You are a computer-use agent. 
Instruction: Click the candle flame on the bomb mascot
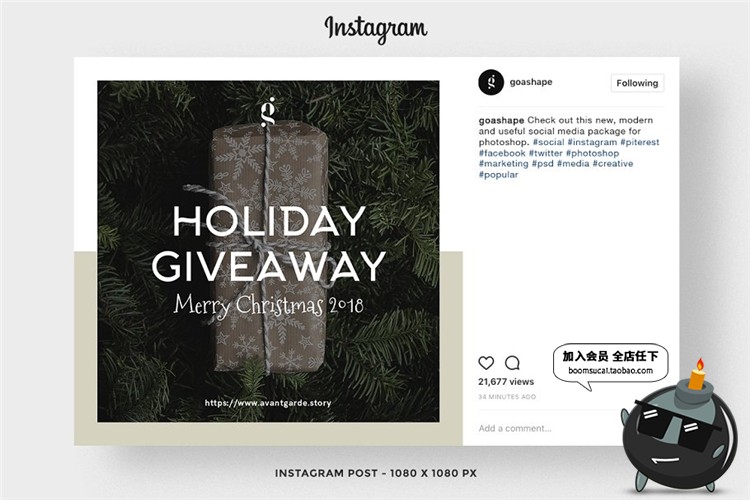click(x=700, y=364)
